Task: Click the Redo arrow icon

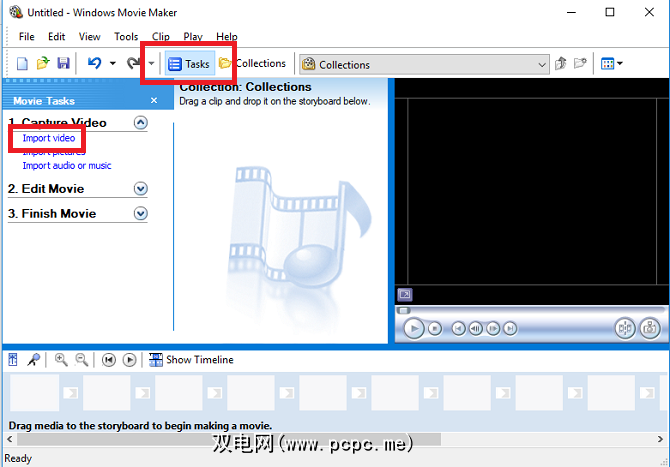Action: (x=133, y=63)
